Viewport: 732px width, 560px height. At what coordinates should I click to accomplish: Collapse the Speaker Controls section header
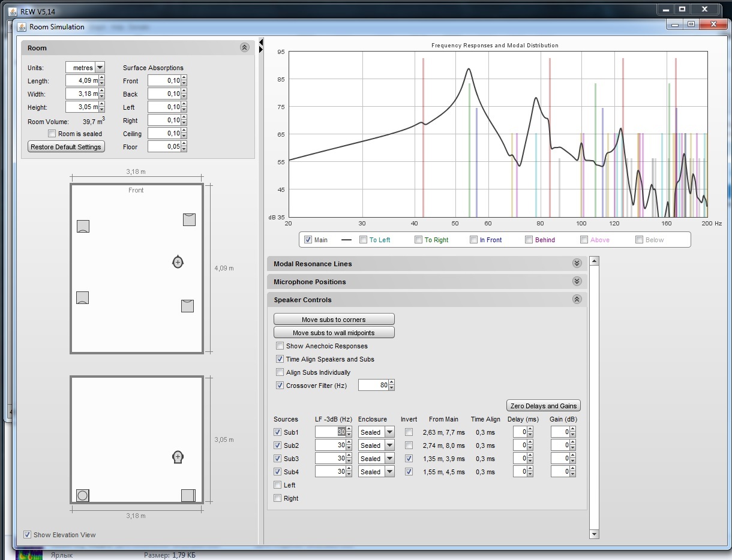coord(577,300)
